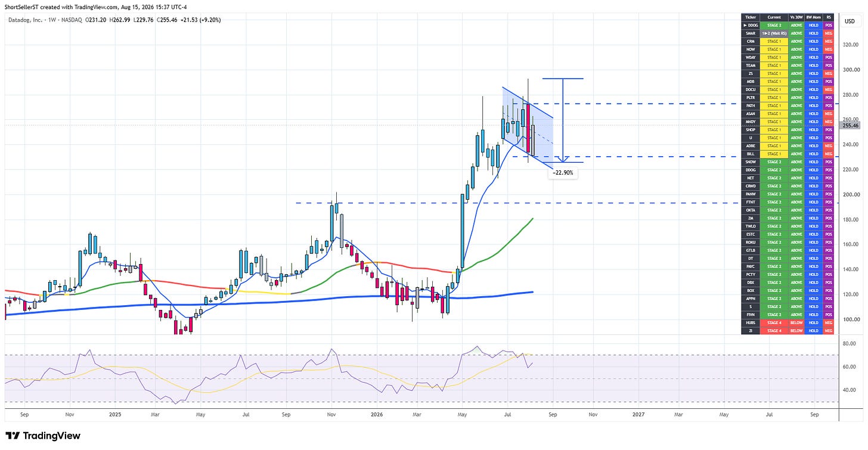
Task: Select the ZI ticker cell
Action: 751,331
